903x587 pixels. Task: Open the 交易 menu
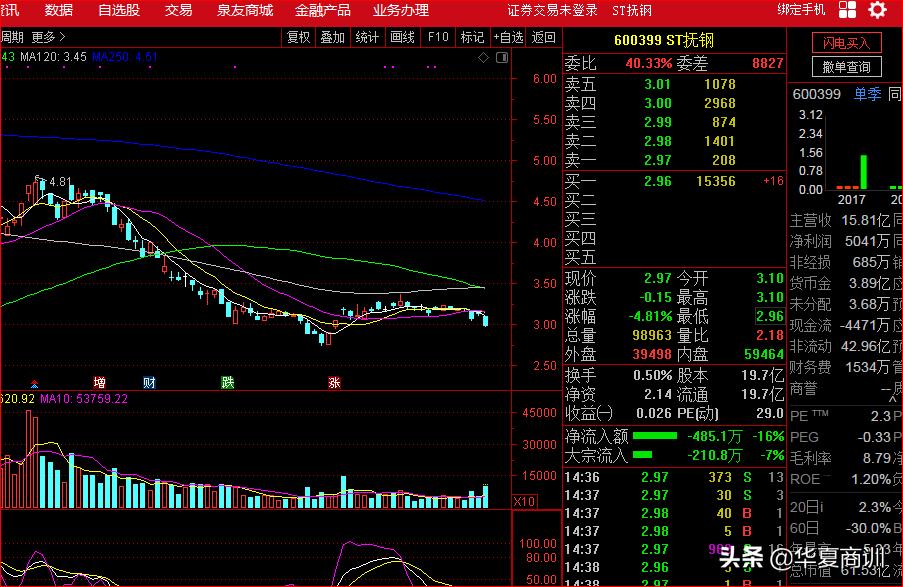178,10
